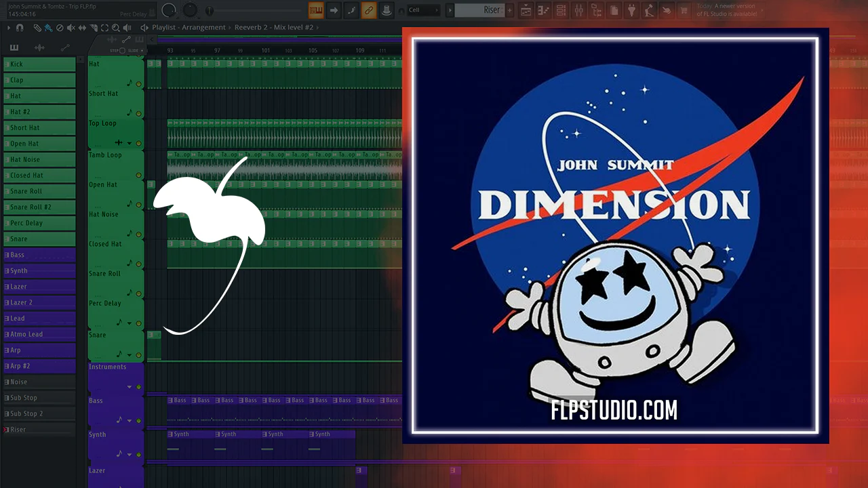Select the slip tool icon
868x488 pixels.
(x=82, y=28)
